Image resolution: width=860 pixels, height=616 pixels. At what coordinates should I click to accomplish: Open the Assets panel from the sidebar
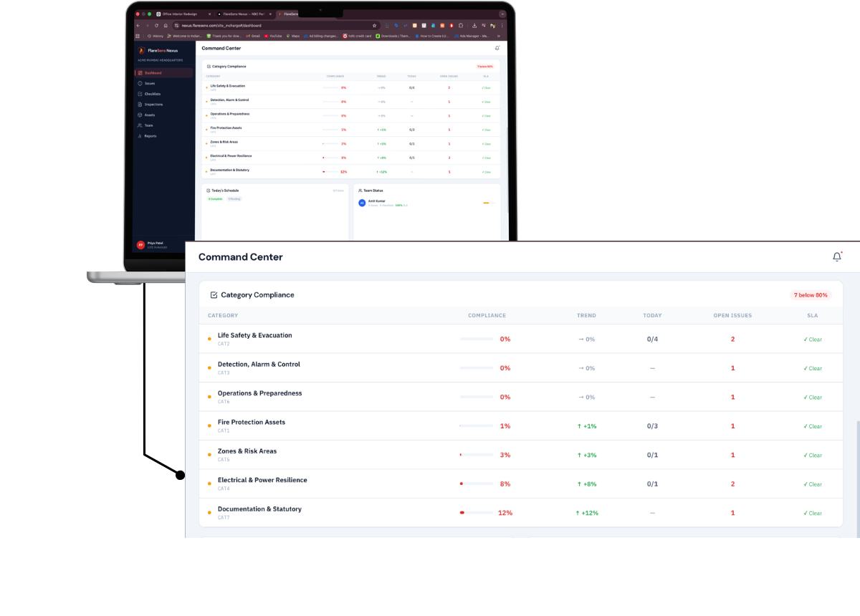click(150, 115)
